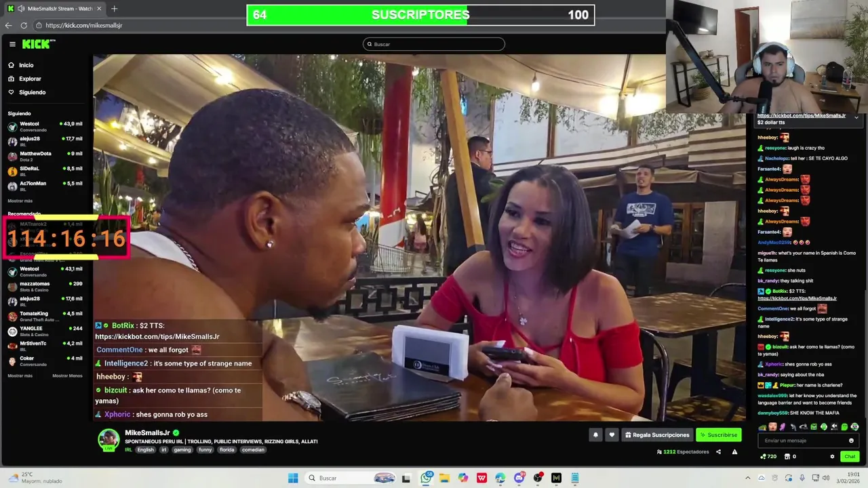Open weather widget showing 25°C
This screenshot has width=868, height=488.
click(34, 478)
